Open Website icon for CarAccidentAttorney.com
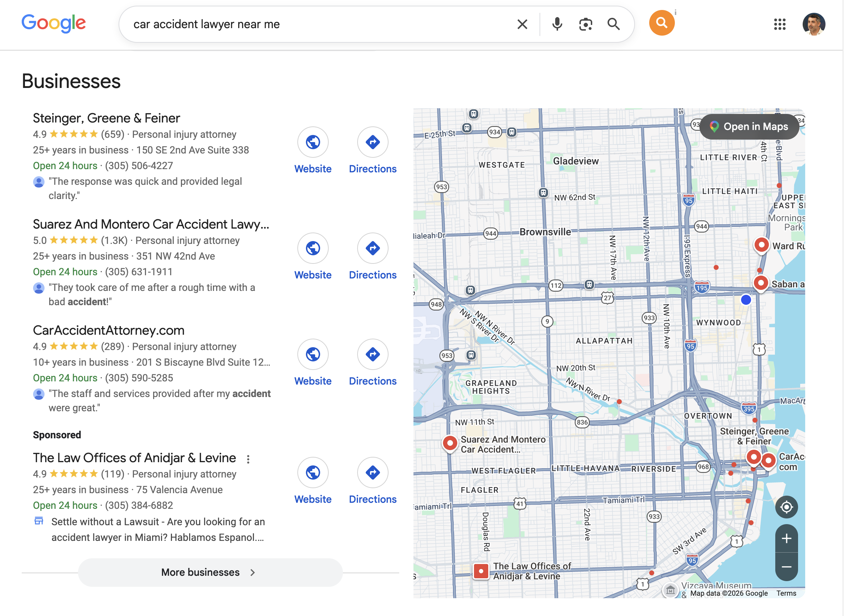Viewport: 844px width, 616px height. (313, 354)
